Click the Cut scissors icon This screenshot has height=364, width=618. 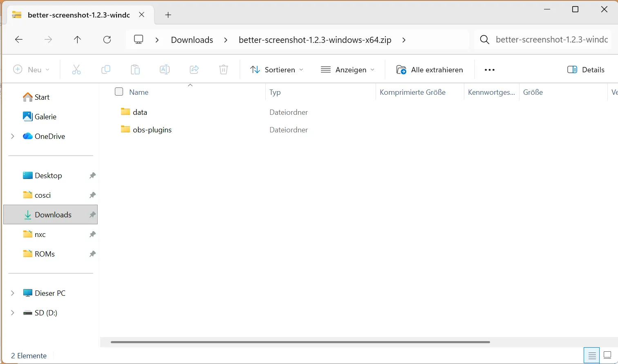[76, 70]
